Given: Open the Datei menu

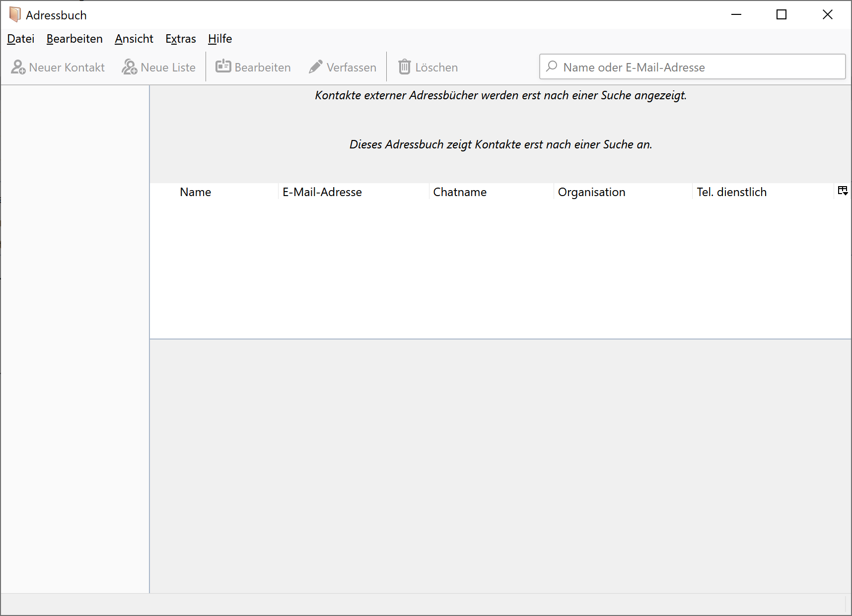Looking at the screenshot, I should click(x=21, y=39).
